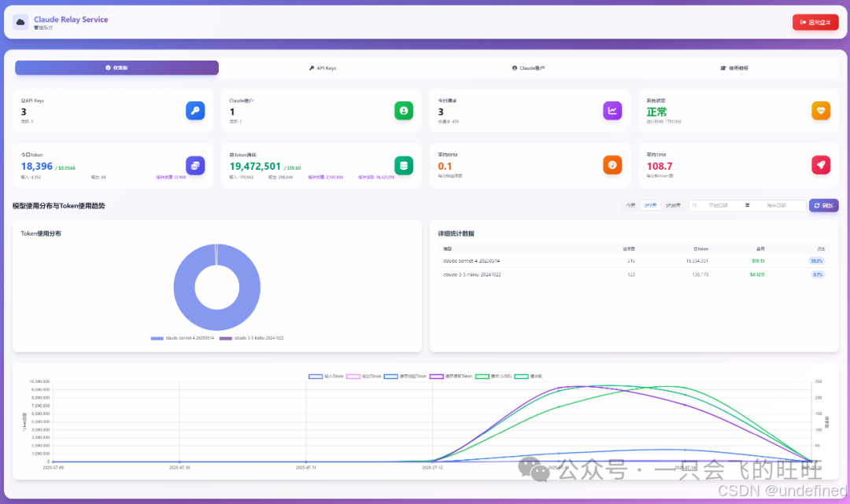Click the graduation icon in the tutorial tab

coord(723,68)
